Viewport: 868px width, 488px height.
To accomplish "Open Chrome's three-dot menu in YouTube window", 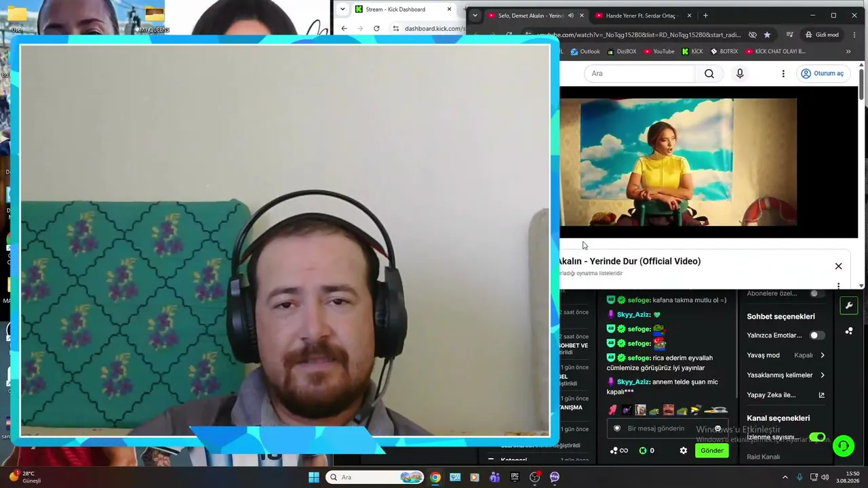I will click(854, 35).
